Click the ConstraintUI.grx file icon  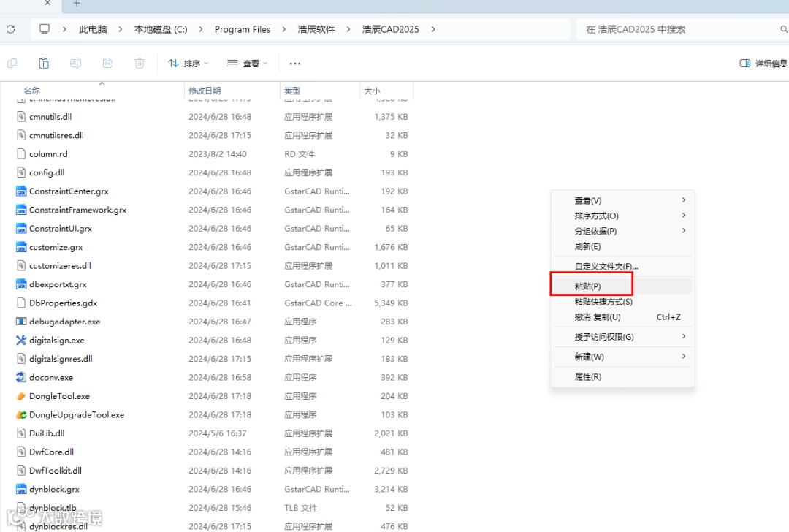click(21, 229)
